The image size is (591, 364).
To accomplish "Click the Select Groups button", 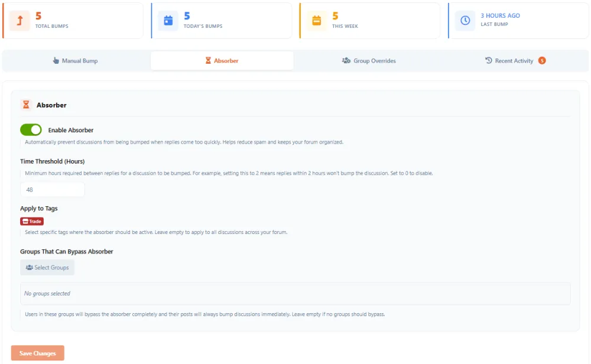I will tap(47, 267).
